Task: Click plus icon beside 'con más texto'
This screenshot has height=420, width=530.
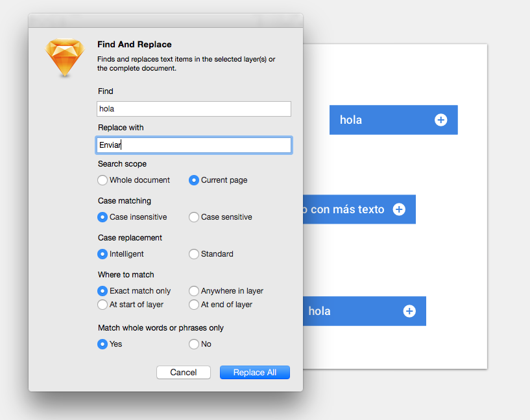Action: click(399, 209)
